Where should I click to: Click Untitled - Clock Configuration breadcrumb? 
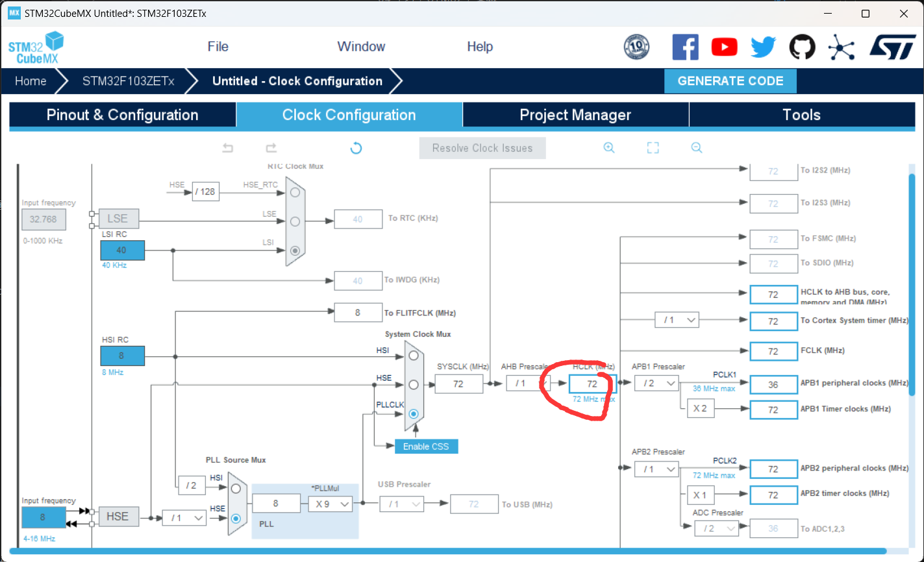tap(297, 81)
